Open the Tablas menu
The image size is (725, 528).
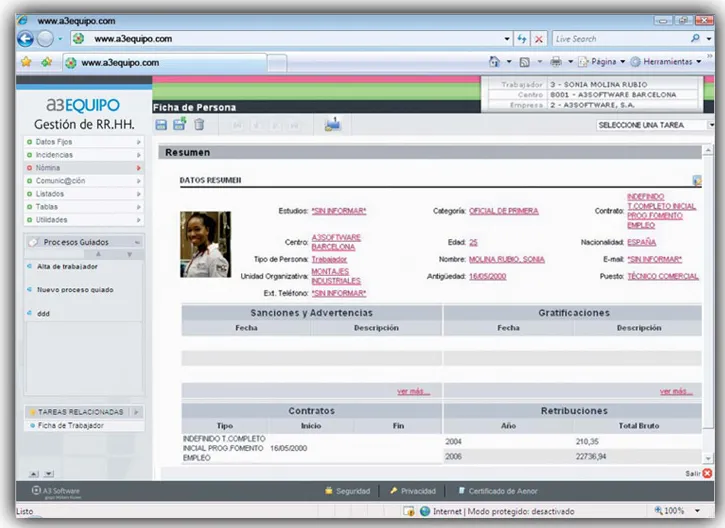tap(84, 207)
